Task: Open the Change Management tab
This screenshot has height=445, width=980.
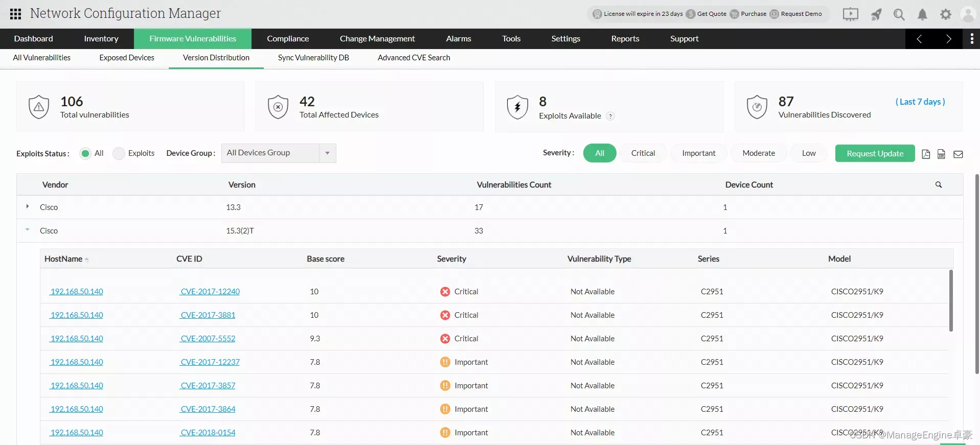Action: (377, 39)
